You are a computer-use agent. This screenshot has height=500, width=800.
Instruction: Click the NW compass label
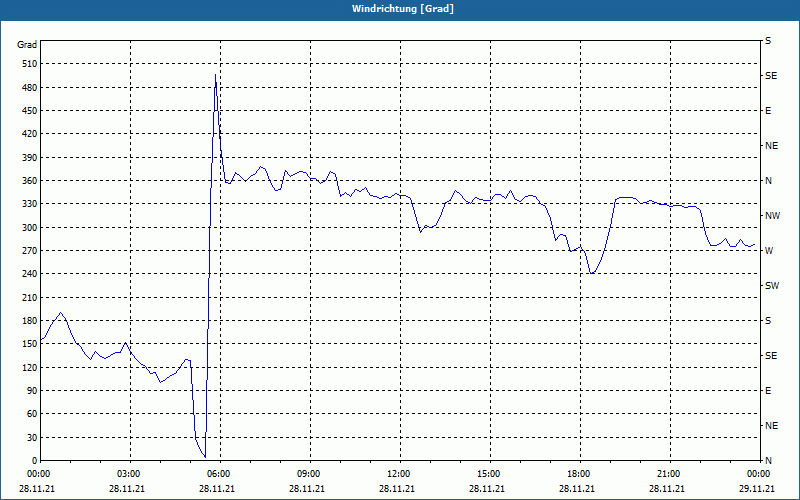(772, 216)
